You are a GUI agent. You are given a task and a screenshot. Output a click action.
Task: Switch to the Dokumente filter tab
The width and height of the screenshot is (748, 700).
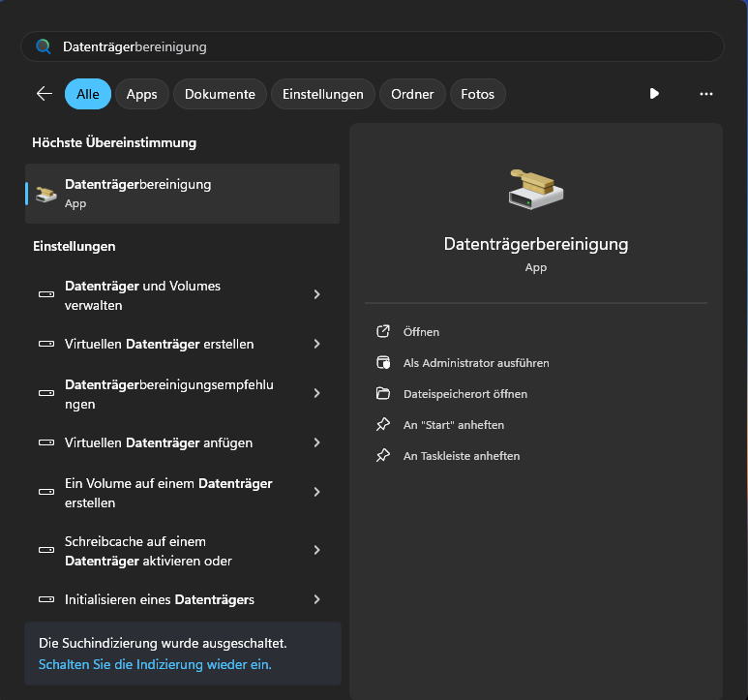tap(220, 94)
